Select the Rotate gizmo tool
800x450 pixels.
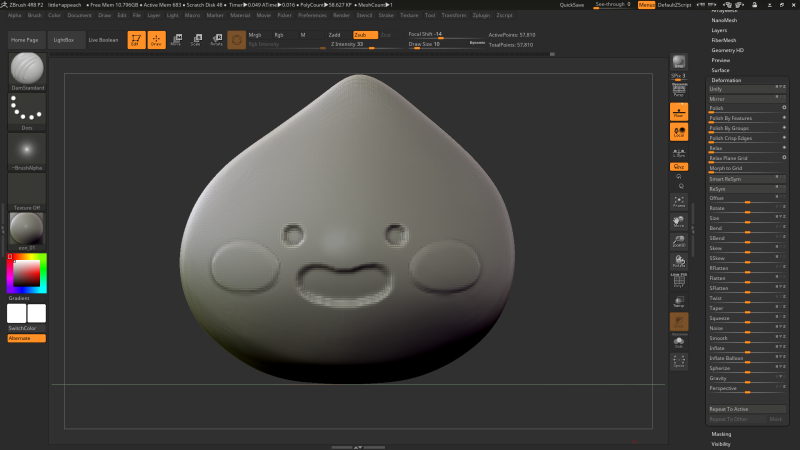click(216, 40)
